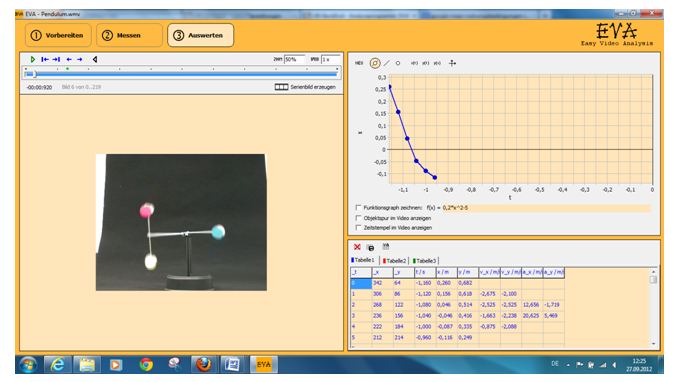Enable Zeitstempel im Video anzeigen checkbox
Image resolution: width=680 pixels, height=382 pixels.
(358, 227)
